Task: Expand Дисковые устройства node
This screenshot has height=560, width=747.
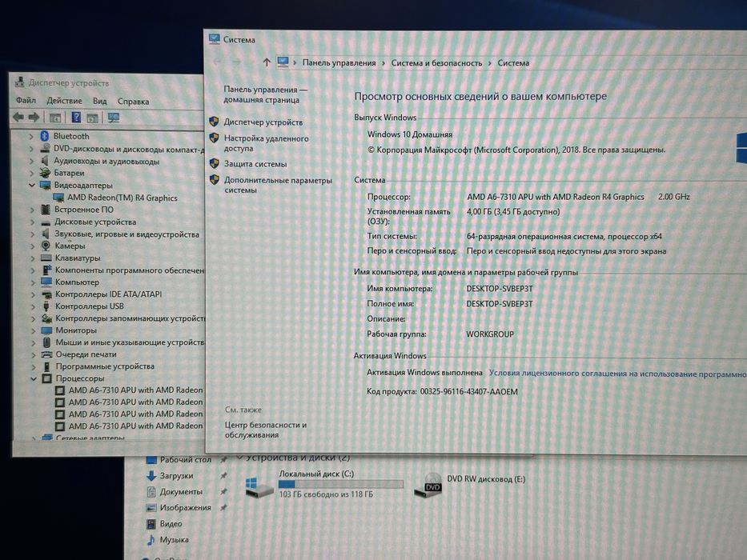Action: (x=32, y=222)
